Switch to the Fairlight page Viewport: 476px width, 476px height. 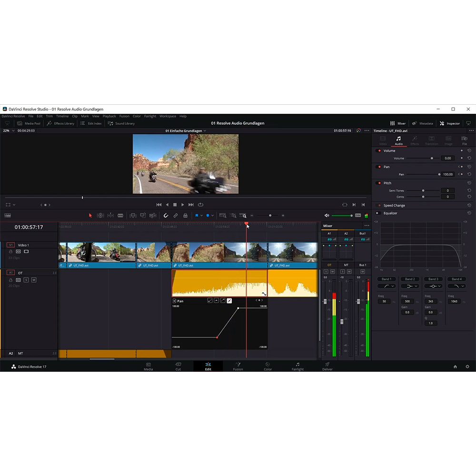coord(297,367)
